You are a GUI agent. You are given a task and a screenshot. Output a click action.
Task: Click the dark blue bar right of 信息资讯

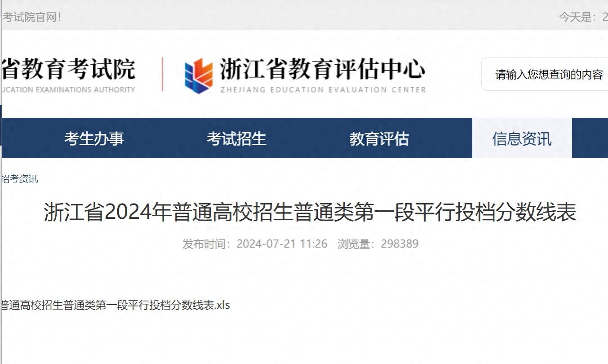(590, 138)
